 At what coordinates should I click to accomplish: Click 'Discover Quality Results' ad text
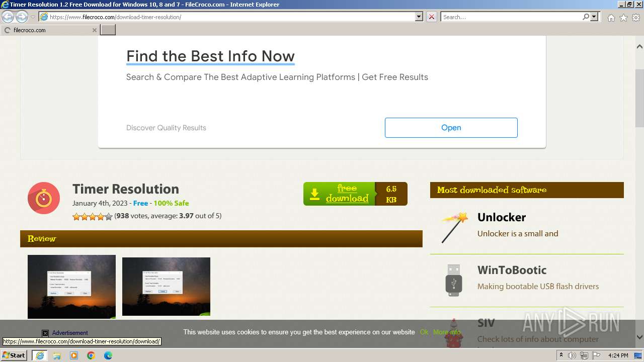click(x=166, y=128)
